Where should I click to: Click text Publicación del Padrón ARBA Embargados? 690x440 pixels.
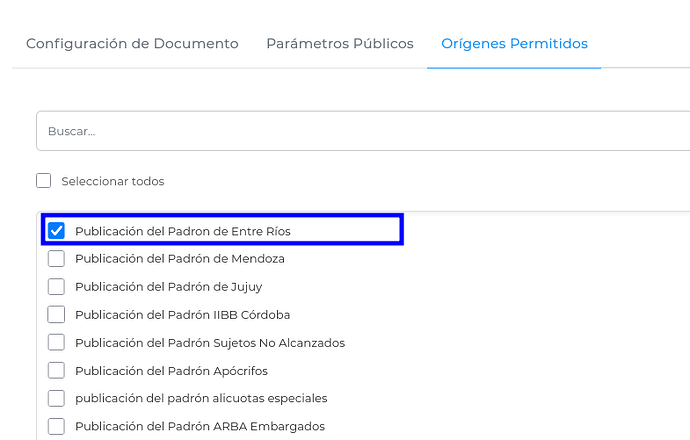[200, 426]
